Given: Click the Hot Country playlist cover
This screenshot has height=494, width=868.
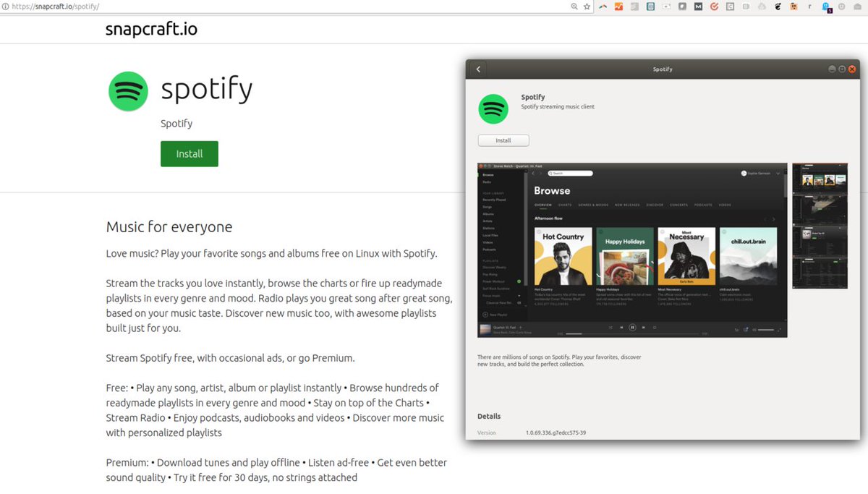Looking at the screenshot, I should point(563,256).
